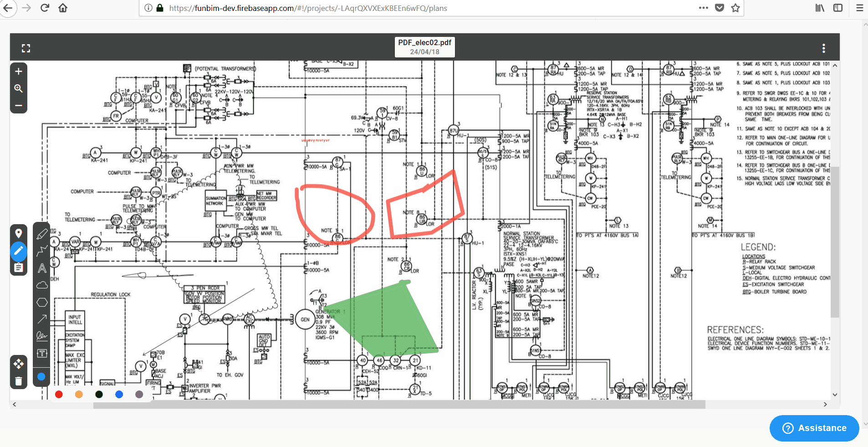Open the Firefox hamburger menu
Image resolution: width=868 pixels, height=447 pixels.
click(859, 8)
